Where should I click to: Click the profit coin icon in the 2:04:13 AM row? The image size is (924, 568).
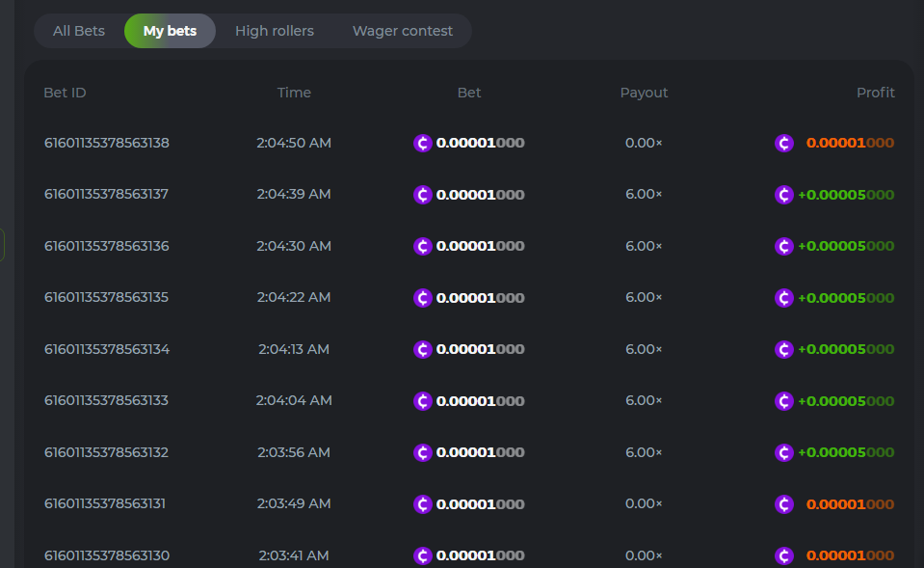coord(784,349)
